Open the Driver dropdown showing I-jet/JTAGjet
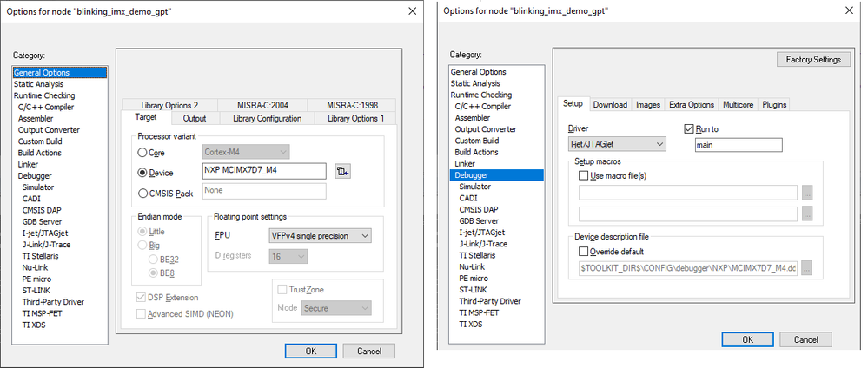868x368 pixels. coord(616,144)
